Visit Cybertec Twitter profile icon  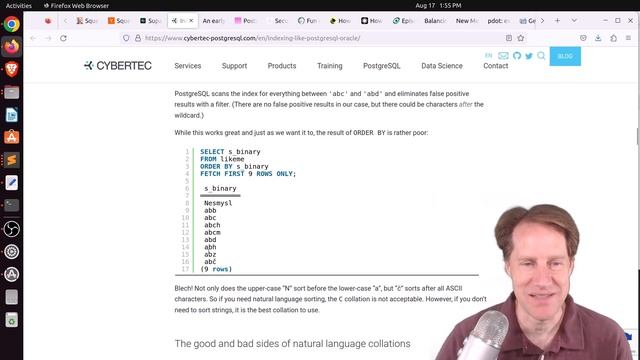(x=529, y=56)
